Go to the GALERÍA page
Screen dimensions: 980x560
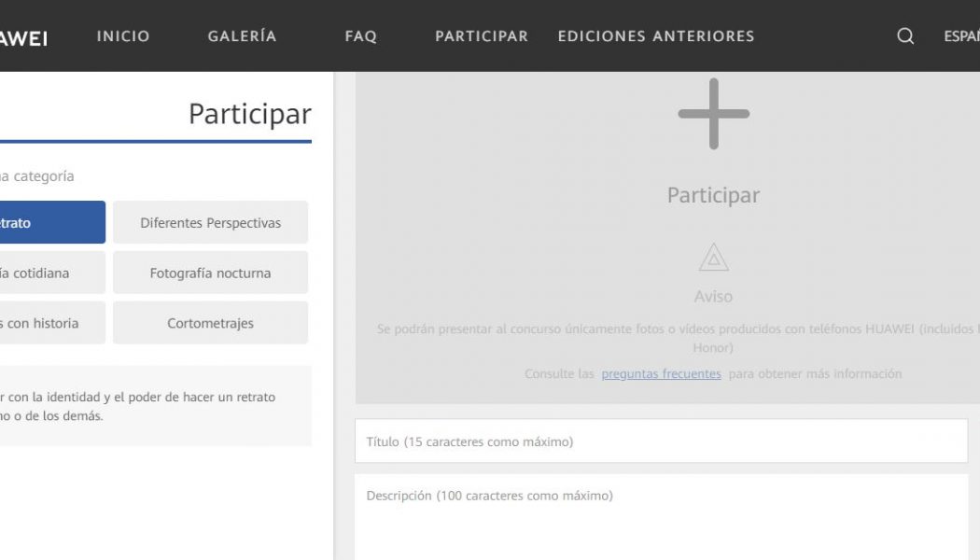[242, 36]
